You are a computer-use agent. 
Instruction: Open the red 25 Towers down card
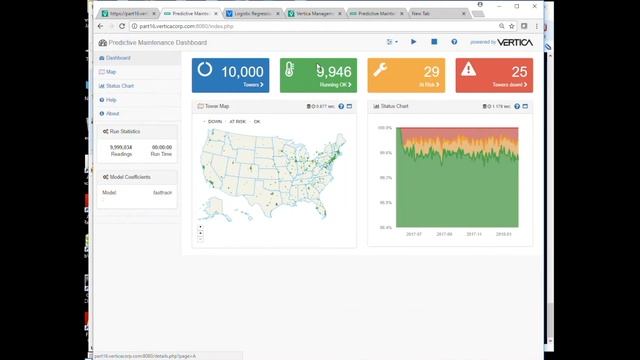494,75
